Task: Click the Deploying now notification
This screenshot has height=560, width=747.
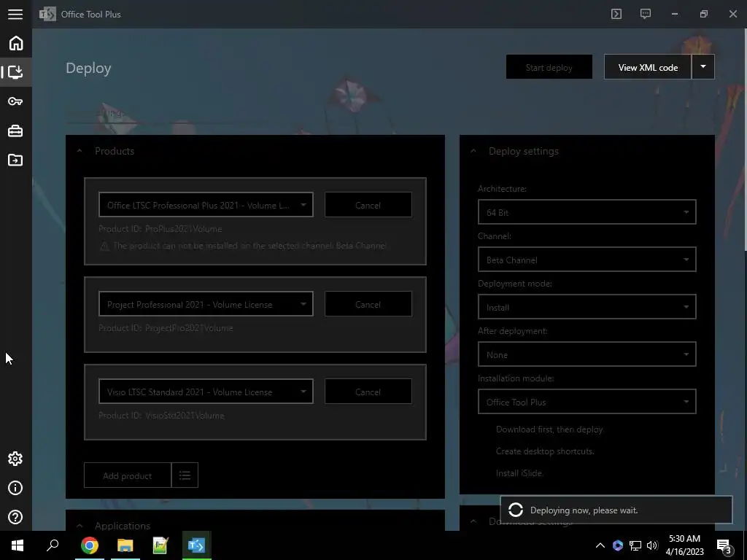Action: [616, 510]
